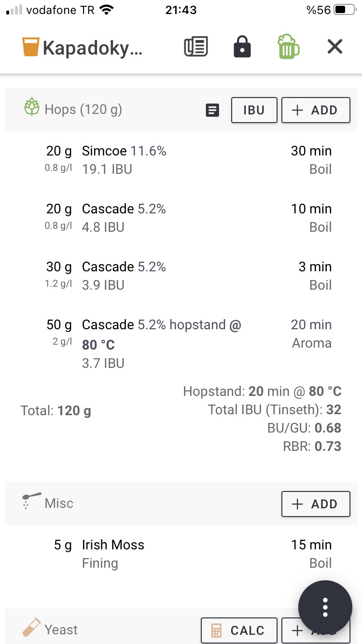Tap the green beer mug icon
Viewport: 362px width, 644px height.
pyautogui.click(x=288, y=47)
